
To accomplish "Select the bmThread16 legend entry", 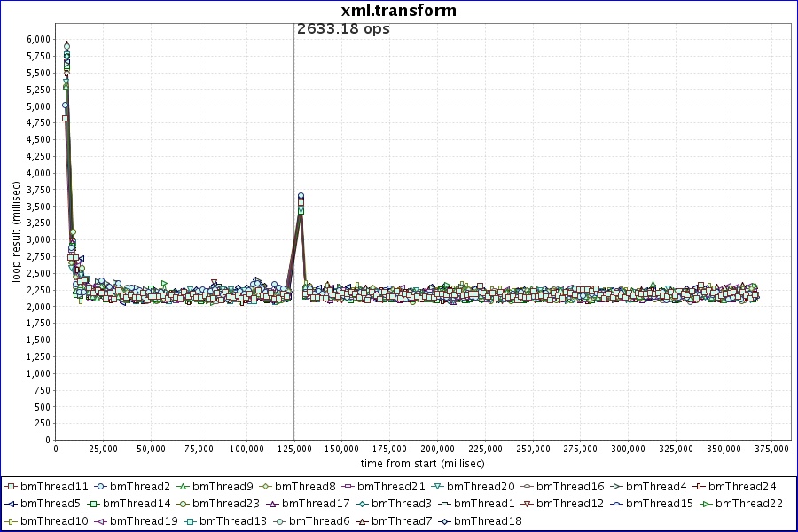I will (x=570, y=486).
